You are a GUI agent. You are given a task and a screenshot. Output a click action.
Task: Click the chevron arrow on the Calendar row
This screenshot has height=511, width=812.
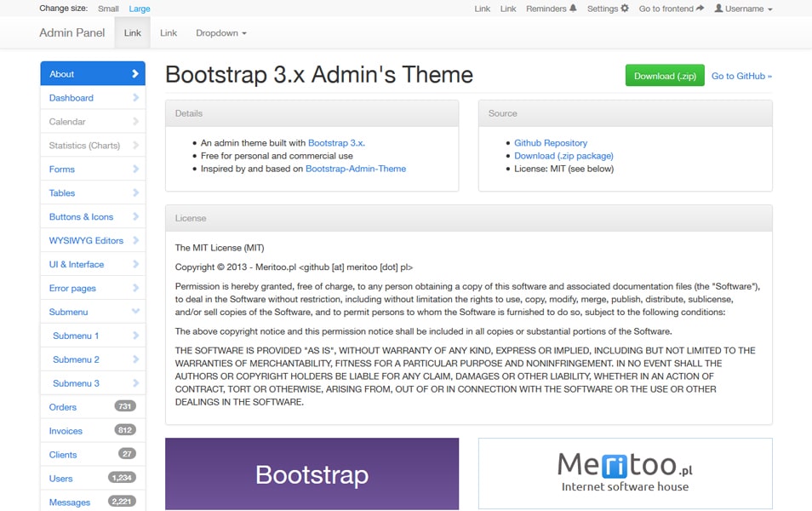click(x=135, y=121)
